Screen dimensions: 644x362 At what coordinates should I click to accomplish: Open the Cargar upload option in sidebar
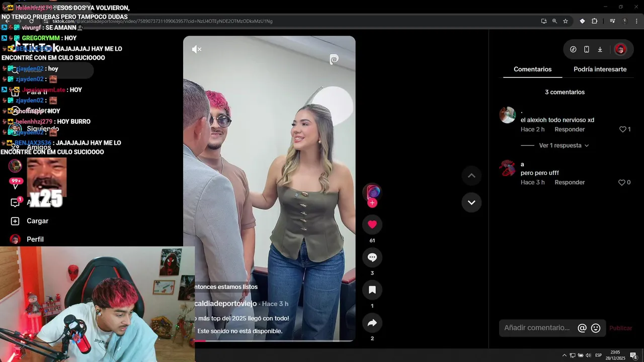tap(30, 221)
